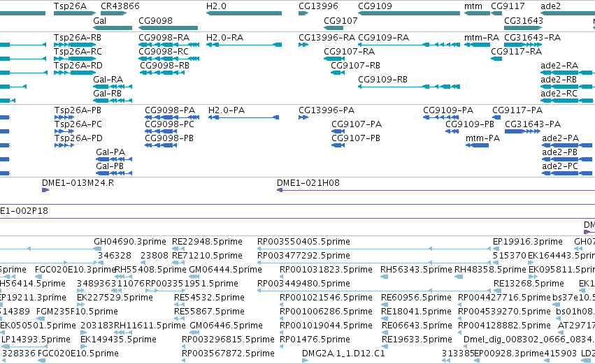Select the Tsp26A-RC transcript label
This screenshot has height=364, width=595.
click(78, 52)
